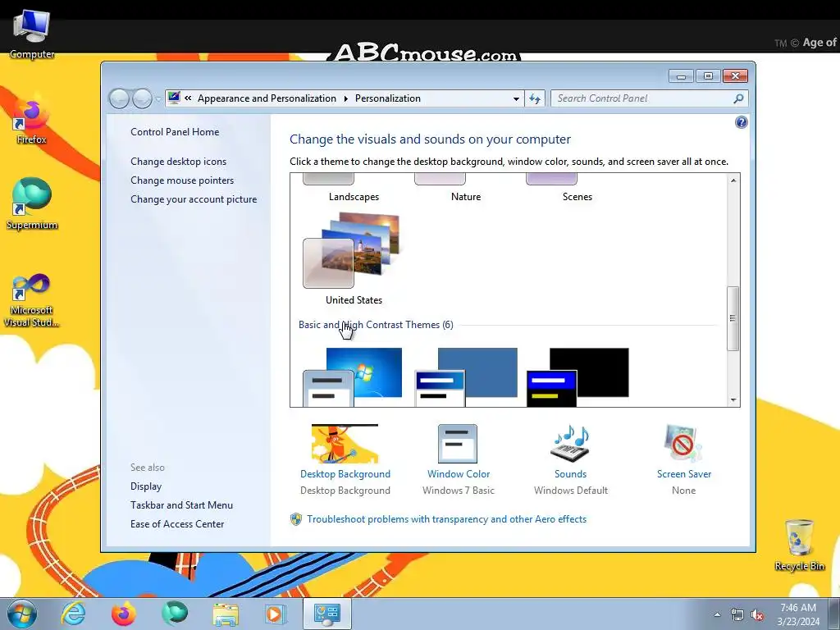Viewport: 840px width, 630px height.
Task: Click the theme list scrollbar thumb
Action: [x=733, y=319]
